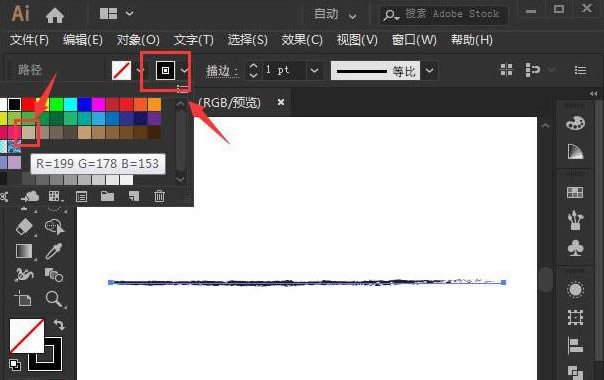Close the RGB/预览 document tab
The width and height of the screenshot is (604, 380).
(x=281, y=103)
